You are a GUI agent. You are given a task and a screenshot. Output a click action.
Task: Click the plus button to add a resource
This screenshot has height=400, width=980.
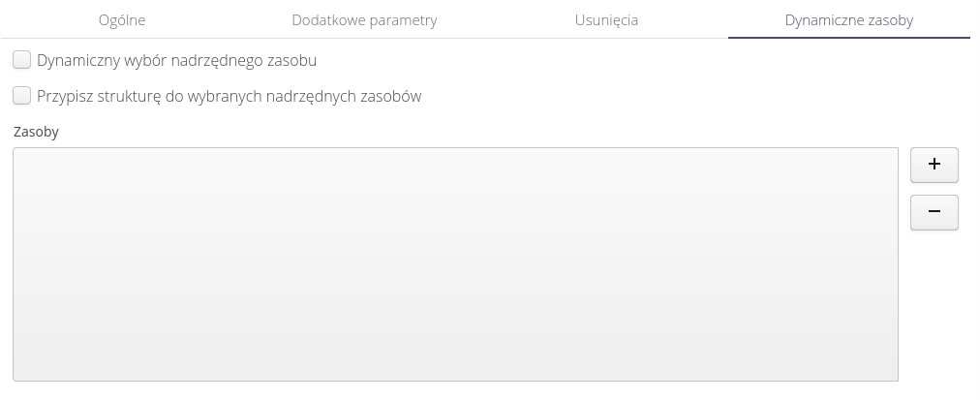[934, 165]
